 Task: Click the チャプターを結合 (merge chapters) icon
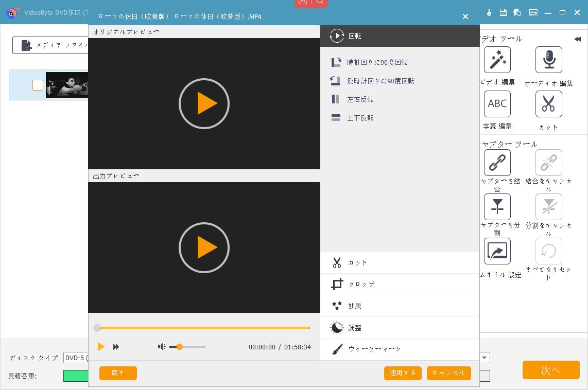click(x=497, y=163)
